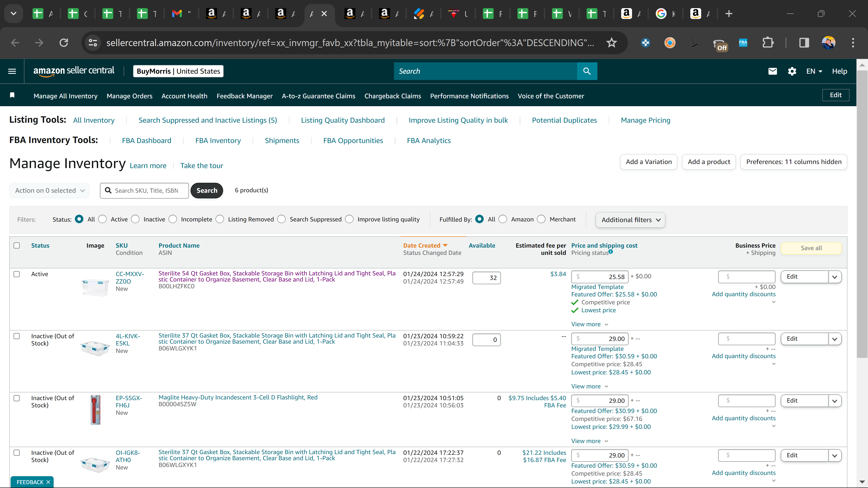
Task: Open Feedback Manager
Action: pos(245,96)
